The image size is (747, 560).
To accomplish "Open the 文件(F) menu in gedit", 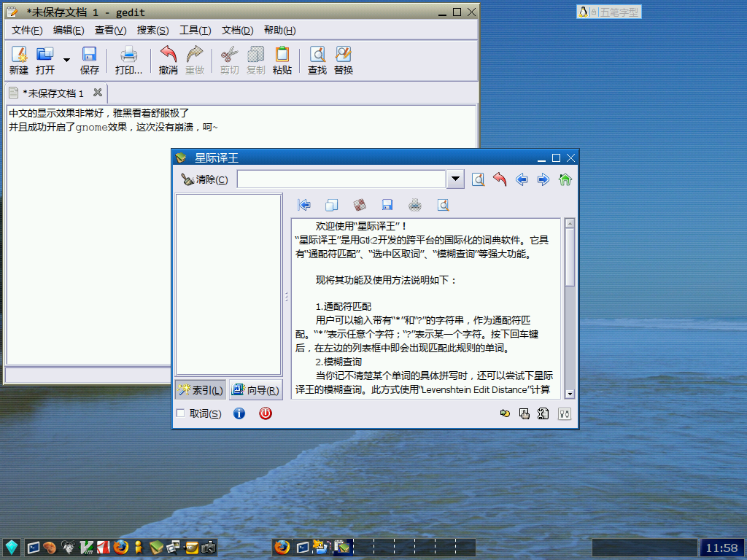I will pos(27,31).
